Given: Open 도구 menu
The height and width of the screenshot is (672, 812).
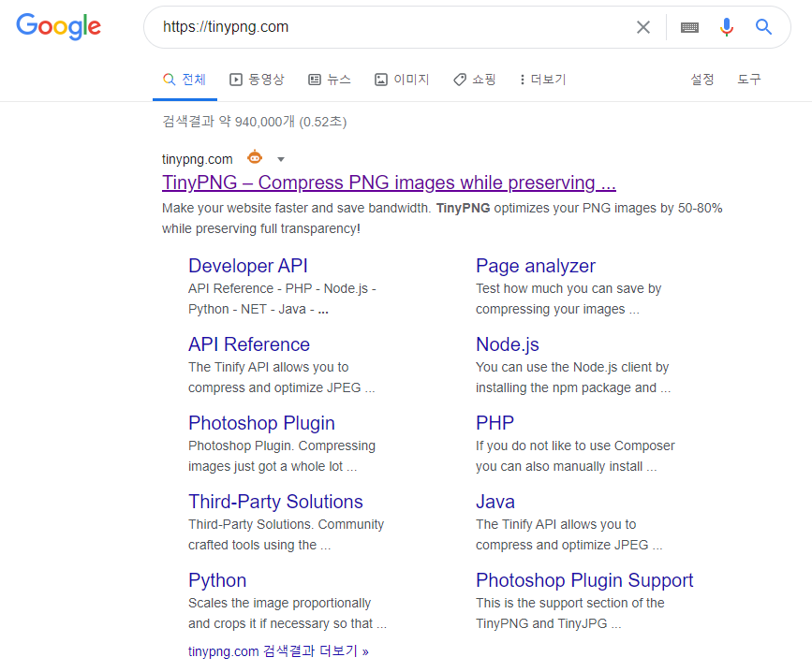Looking at the screenshot, I should (x=749, y=80).
